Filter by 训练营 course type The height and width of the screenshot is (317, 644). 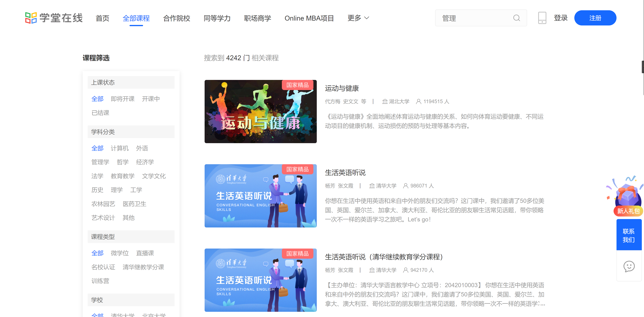(100, 281)
